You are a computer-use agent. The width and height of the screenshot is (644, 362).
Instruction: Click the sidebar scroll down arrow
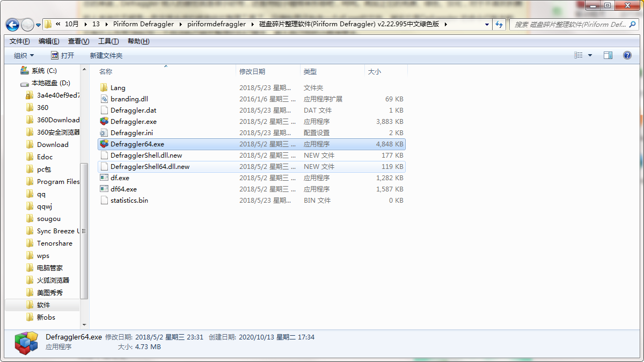tap(84, 324)
